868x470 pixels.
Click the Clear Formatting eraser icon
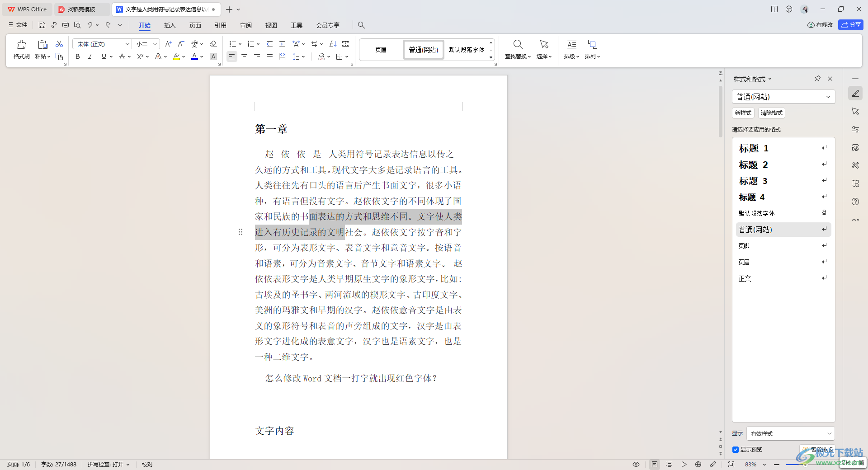click(213, 44)
